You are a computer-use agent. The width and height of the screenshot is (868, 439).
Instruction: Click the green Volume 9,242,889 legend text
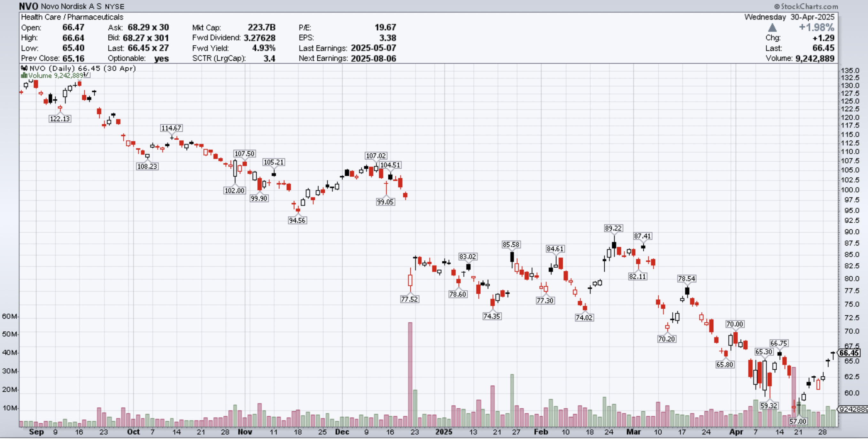pyautogui.click(x=56, y=75)
